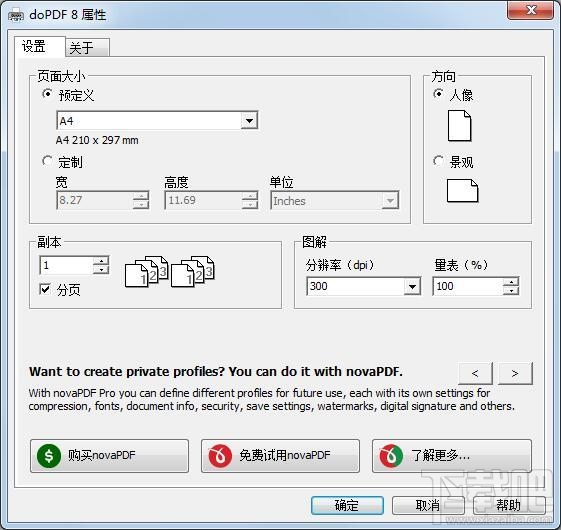Click the 购买novaPDF button
The height and width of the screenshot is (530, 561).
tap(109, 456)
